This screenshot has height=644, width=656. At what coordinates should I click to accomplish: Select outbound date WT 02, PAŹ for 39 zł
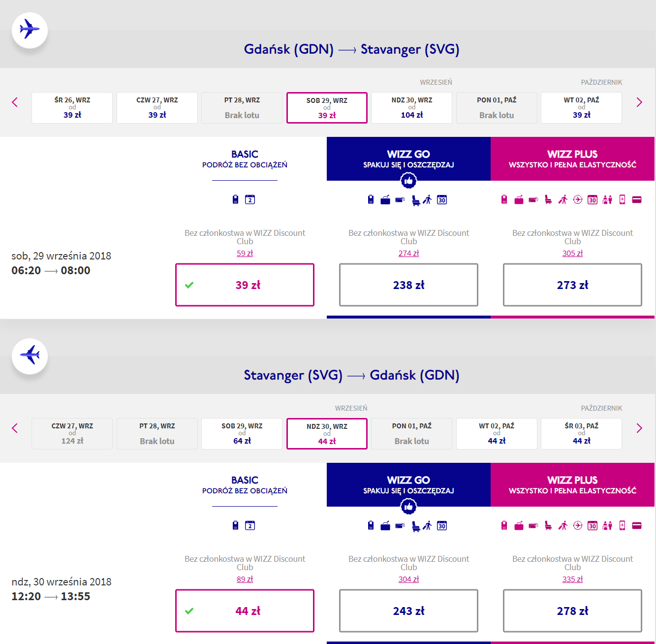click(582, 107)
